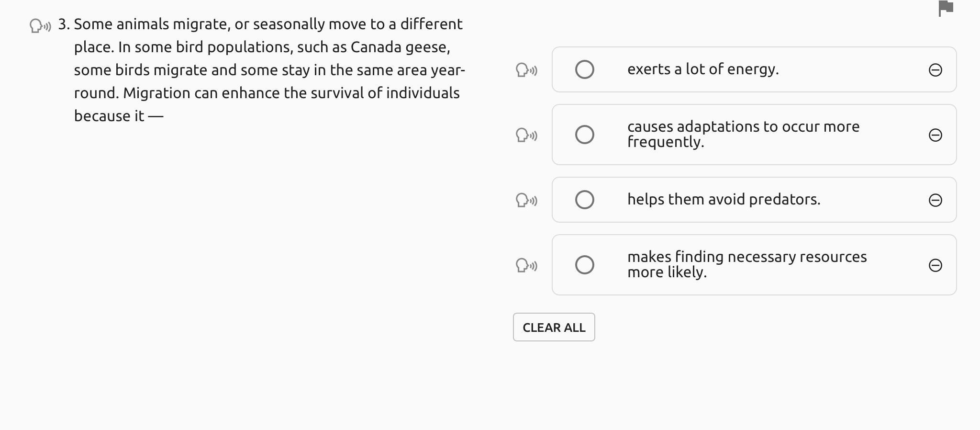Screen dimensions: 980x430
Task: Click the 'helps them avoid predators.' answer text
Action: pos(724,199)
